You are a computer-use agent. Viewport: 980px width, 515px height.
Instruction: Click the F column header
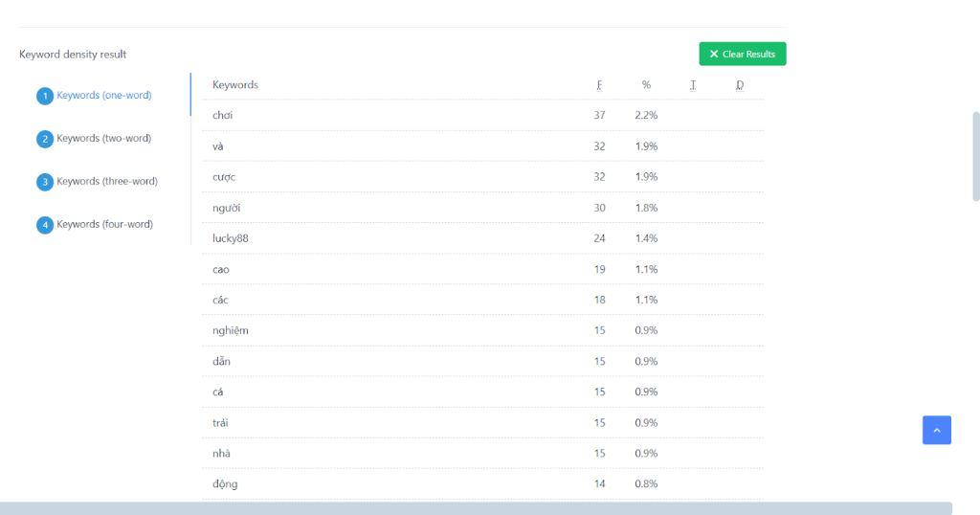pos(599,85)
